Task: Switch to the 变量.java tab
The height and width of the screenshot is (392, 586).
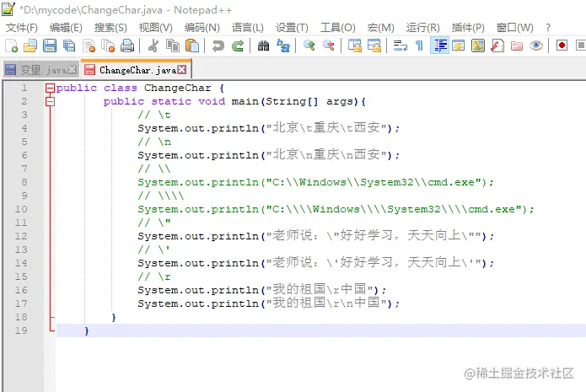Action: pyautogui.click(x=41, y=69)
